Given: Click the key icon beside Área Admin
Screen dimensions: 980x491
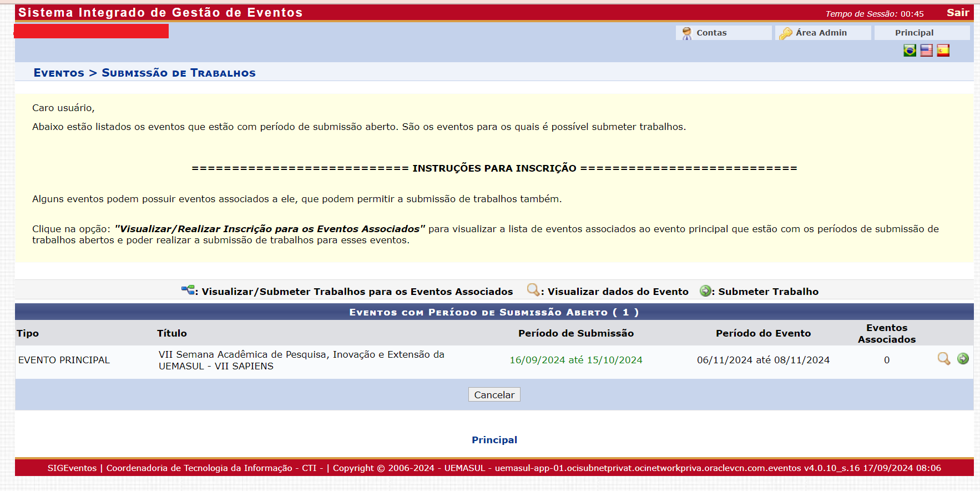Looking at the screenshot, I should click(785, 33).
